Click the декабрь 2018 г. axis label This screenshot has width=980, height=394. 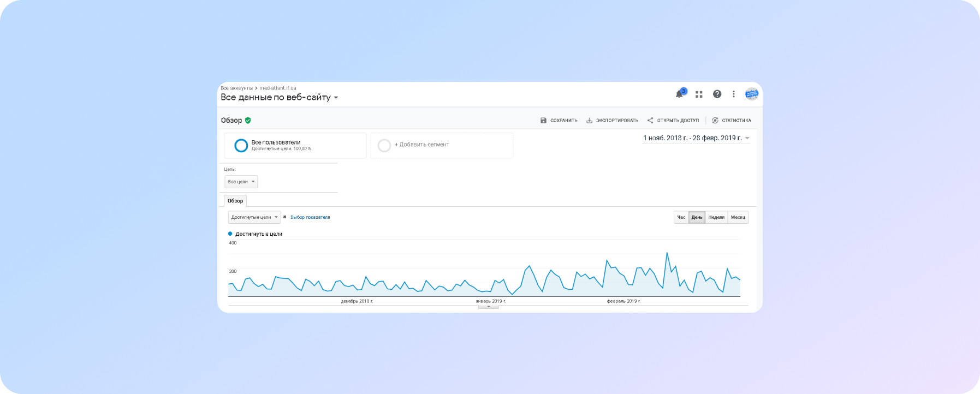click(x=357, y=301)
